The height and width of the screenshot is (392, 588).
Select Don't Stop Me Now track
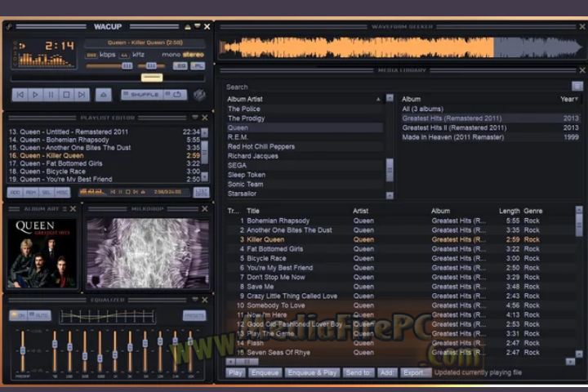pyautogui.click(x=401, y=277)
